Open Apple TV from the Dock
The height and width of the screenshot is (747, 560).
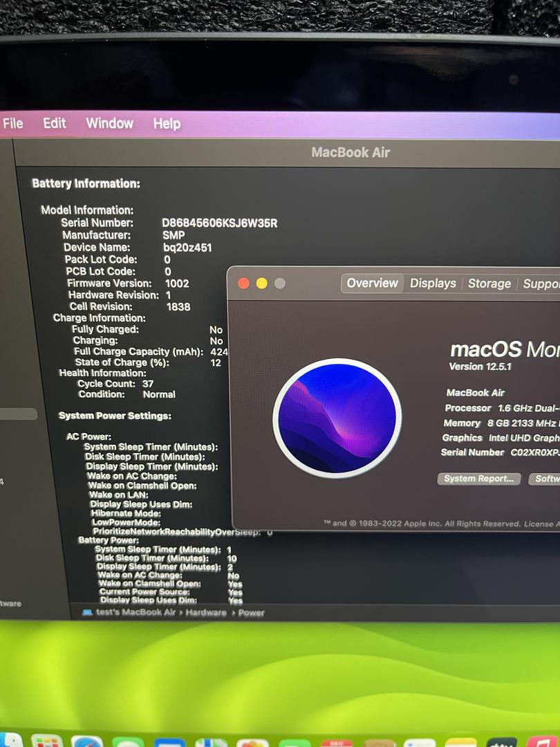(501, 742)
